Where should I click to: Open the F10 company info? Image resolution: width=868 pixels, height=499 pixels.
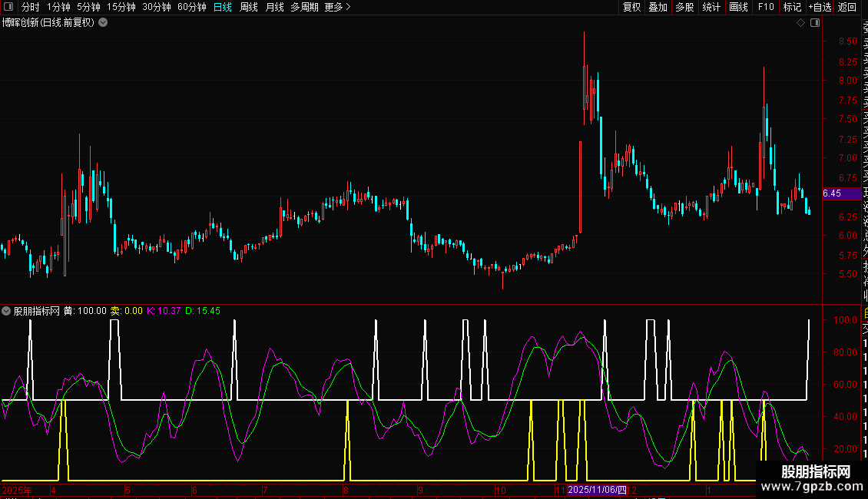point(766,7)
